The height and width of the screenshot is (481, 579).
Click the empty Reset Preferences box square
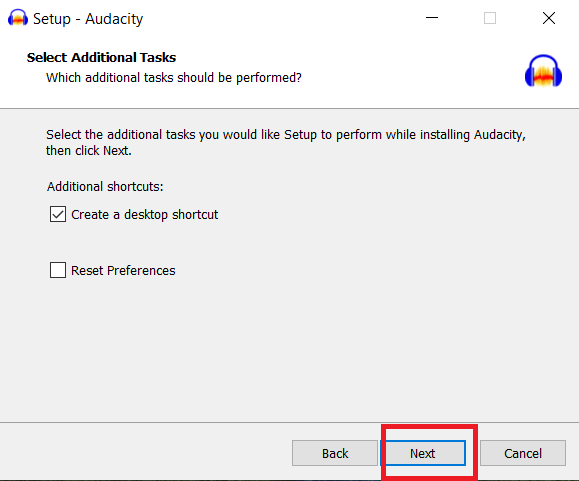tap(58, 270)
